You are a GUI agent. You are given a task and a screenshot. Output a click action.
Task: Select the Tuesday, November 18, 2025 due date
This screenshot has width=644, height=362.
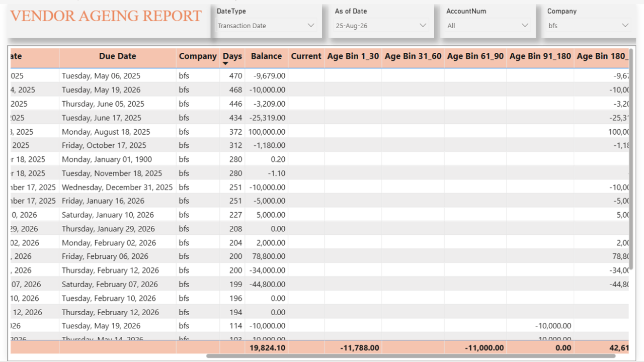pos(112,173)
